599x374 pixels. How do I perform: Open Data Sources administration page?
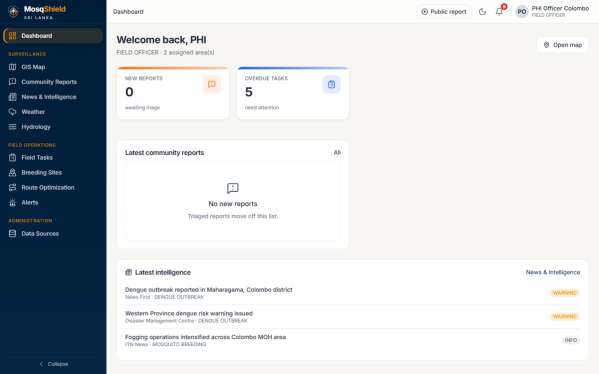(x=53, y=233)
